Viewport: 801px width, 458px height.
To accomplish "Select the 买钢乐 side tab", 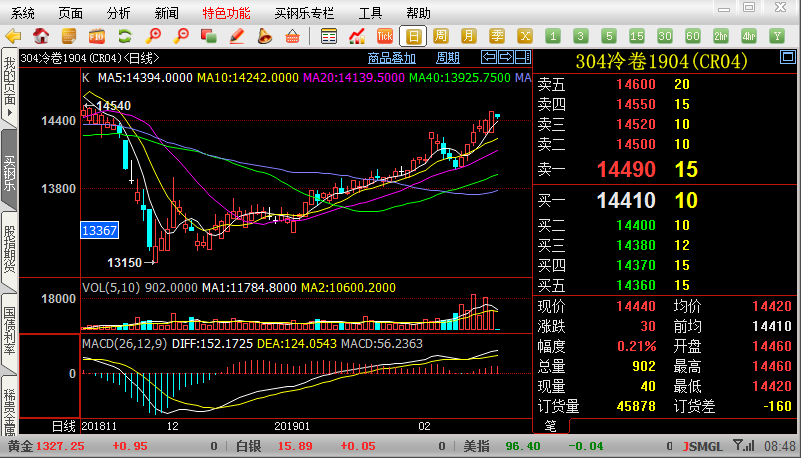I will point(9,168).
